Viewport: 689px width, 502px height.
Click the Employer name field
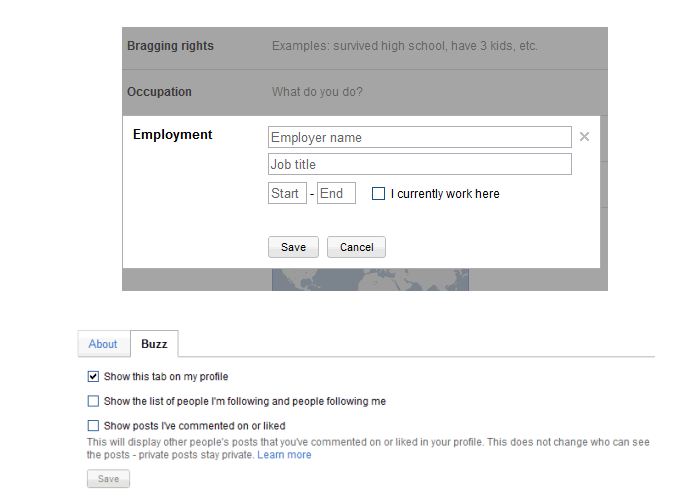coord(419,137)
